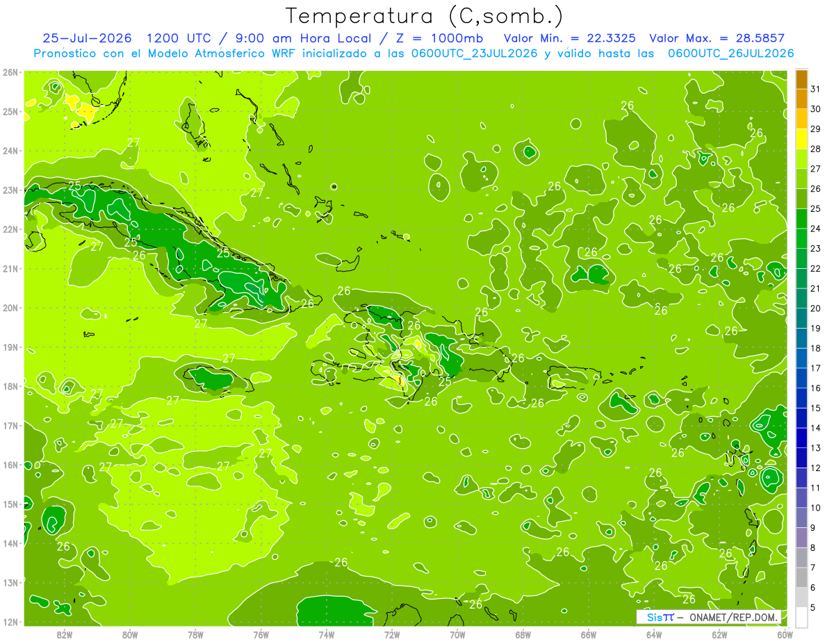834x644 pixels.
Task: Click the 78W longitude axis label
Action: click(x=195, y=634)
